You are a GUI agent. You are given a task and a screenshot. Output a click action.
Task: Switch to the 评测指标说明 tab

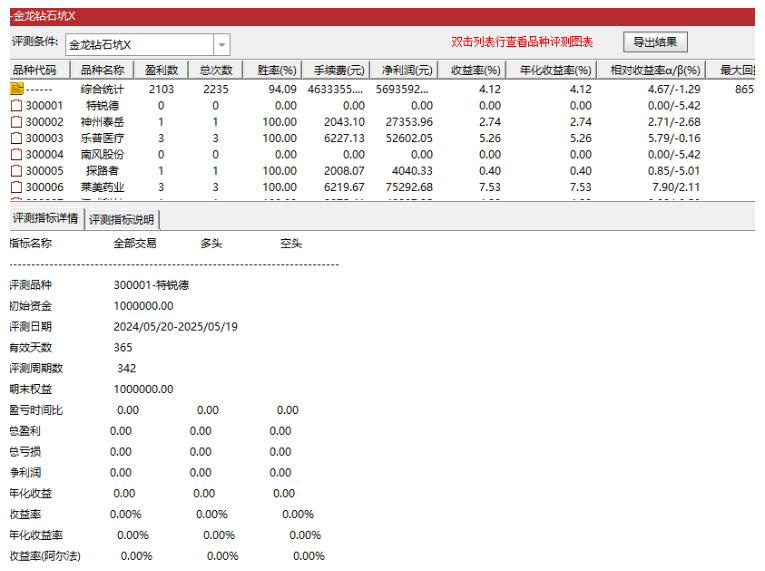pos(121,220)
